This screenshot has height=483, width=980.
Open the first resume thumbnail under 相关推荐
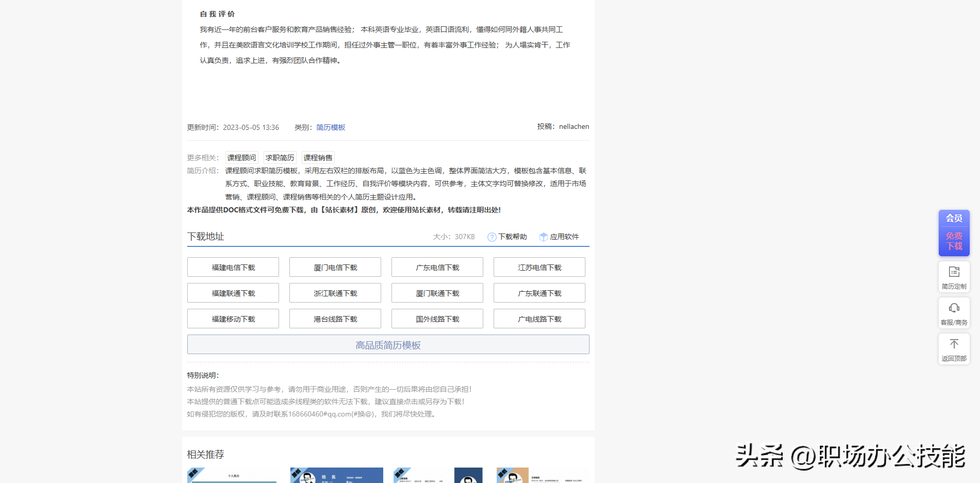(x=232, y=474)
